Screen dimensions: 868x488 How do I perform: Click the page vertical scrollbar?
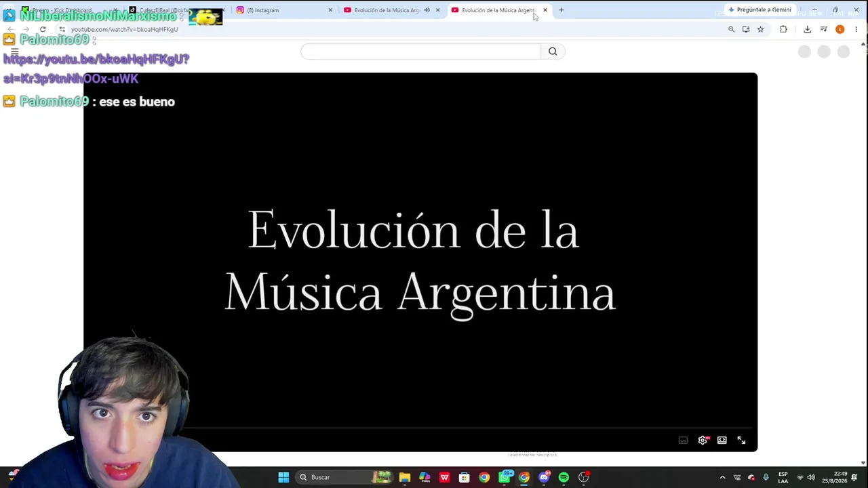pos(863,254)
